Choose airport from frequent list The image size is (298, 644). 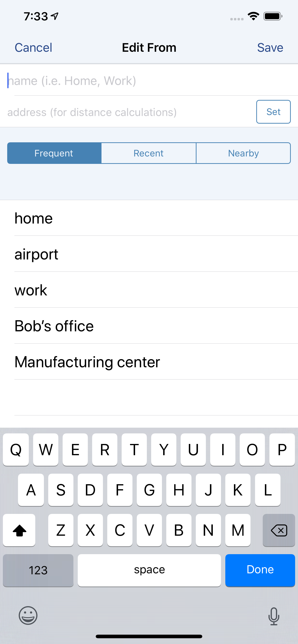click(x=149, y=254)
